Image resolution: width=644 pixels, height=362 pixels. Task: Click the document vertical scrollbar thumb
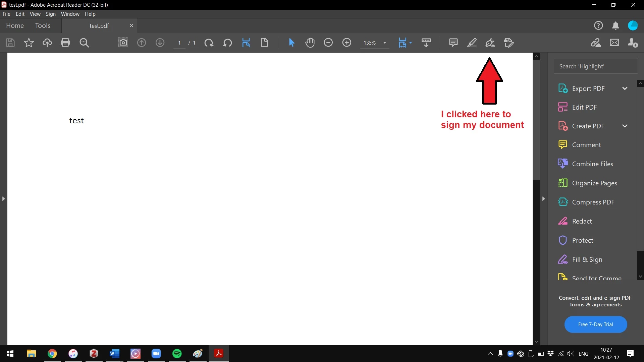point(536,119)
